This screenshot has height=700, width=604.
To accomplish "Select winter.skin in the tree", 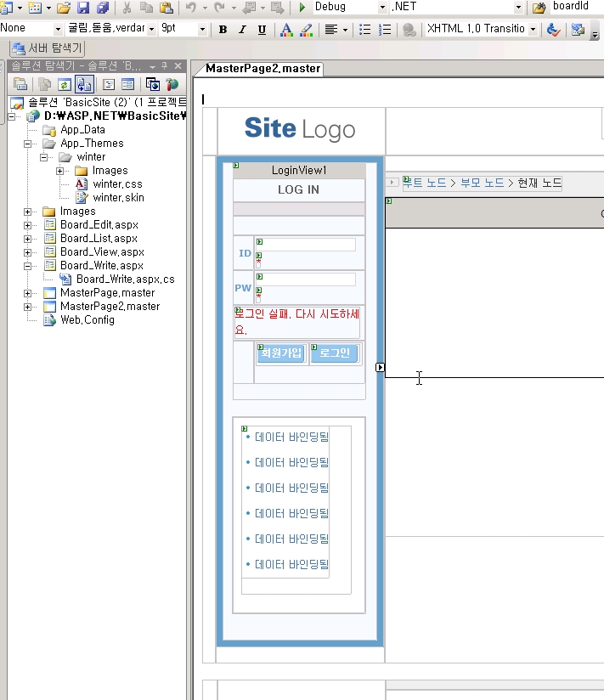I will [118, 197].
